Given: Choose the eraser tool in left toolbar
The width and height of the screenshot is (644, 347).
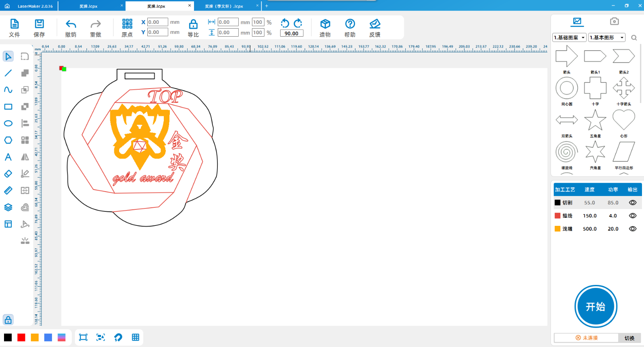Looking at the screenshot, I should click(x=8, y=174).
